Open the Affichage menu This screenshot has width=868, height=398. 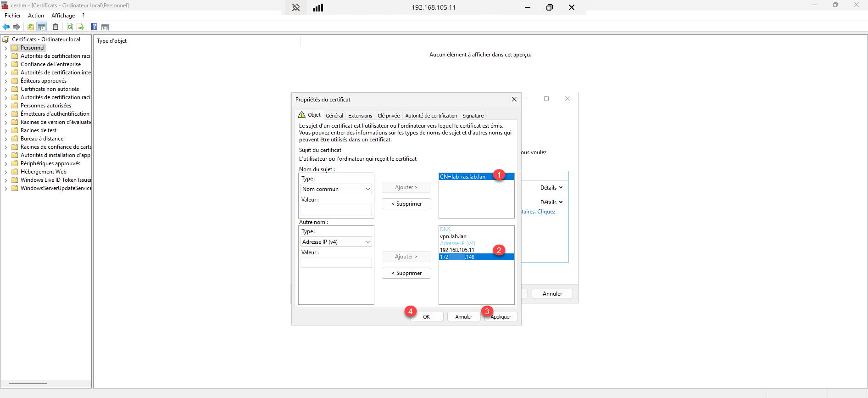pos(63,16)
